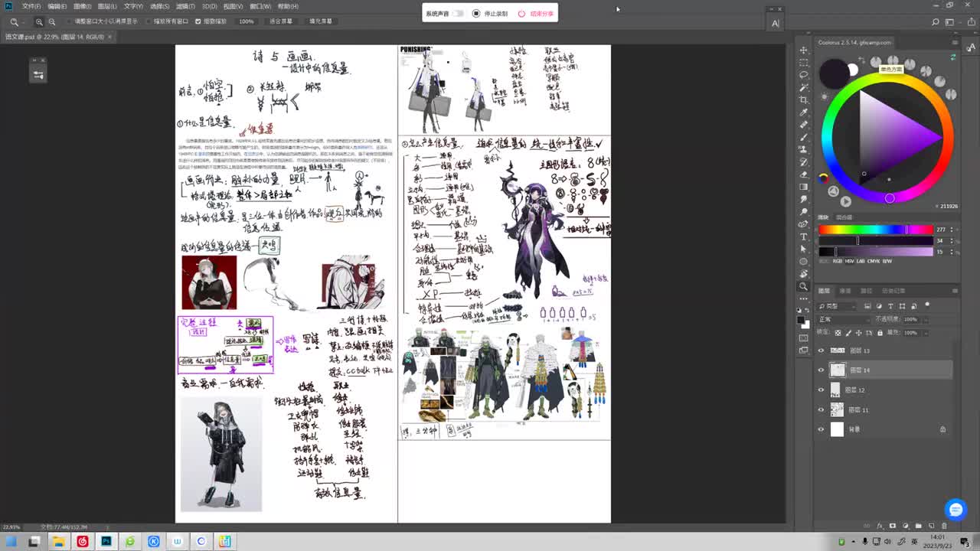This screenshot has width=980, height=551.
Task: Close the 语文课.psd document tab
Action: (x=109, y=37)
